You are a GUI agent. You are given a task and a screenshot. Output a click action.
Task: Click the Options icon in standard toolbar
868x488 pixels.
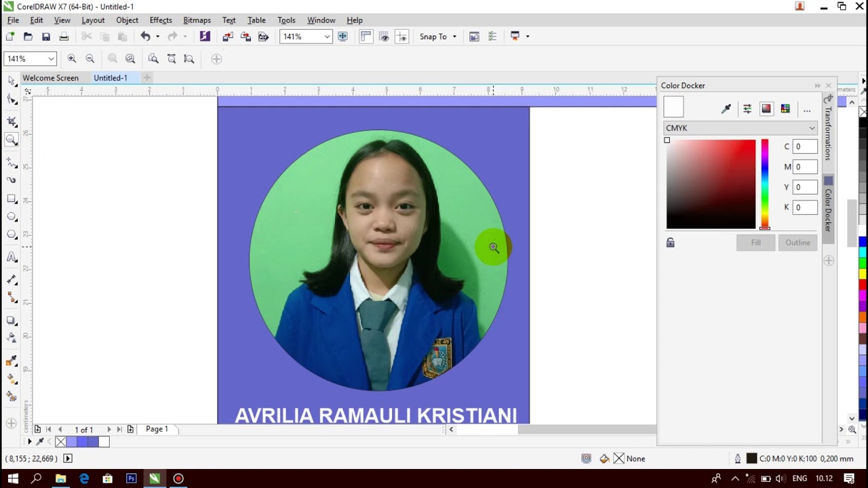pyautogui.click(x=492, y=37)
